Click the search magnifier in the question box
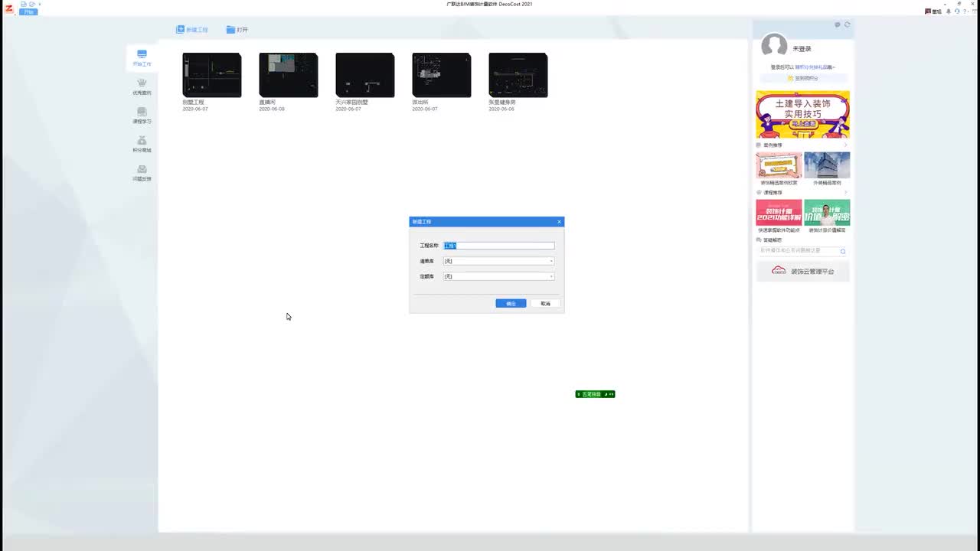Viewport: 980px width, 551px height. (x=843, y=251)
